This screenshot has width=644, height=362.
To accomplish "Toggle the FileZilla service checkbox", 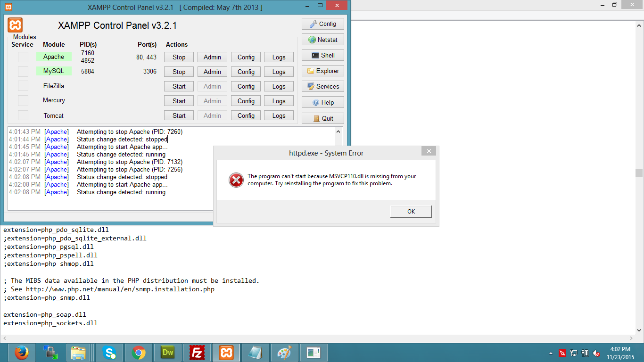I will coord(23,86).
